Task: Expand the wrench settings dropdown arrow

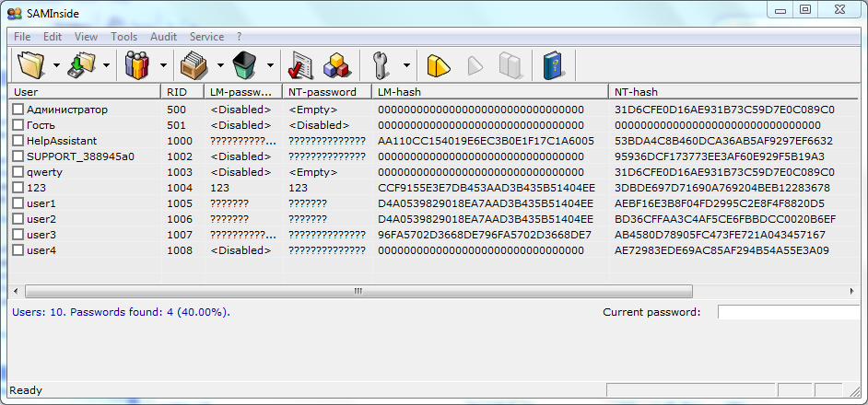Action: coord(407,65)
